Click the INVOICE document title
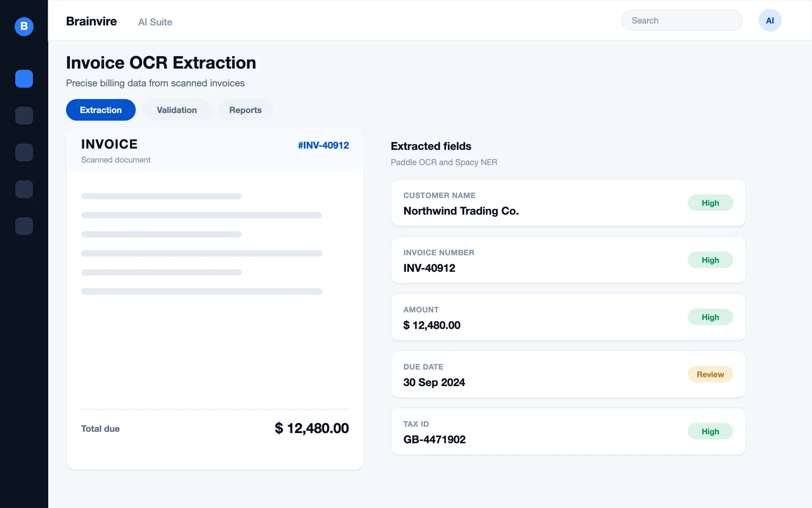Screen dimensions: 812x508 (110, 144)
